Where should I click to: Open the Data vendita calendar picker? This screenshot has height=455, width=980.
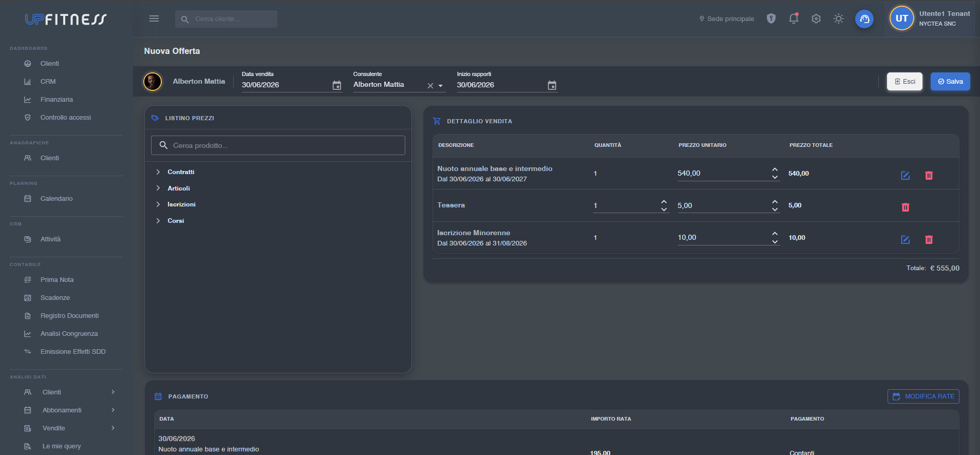point(337,85)
